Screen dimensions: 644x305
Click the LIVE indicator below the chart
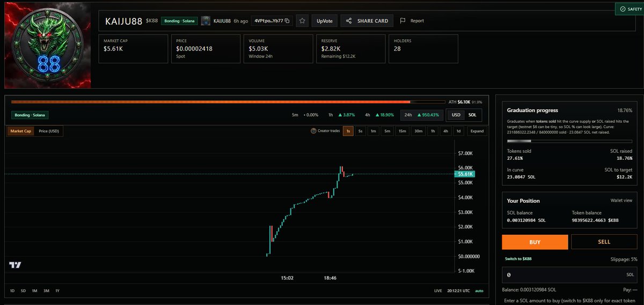pos(438,291)
